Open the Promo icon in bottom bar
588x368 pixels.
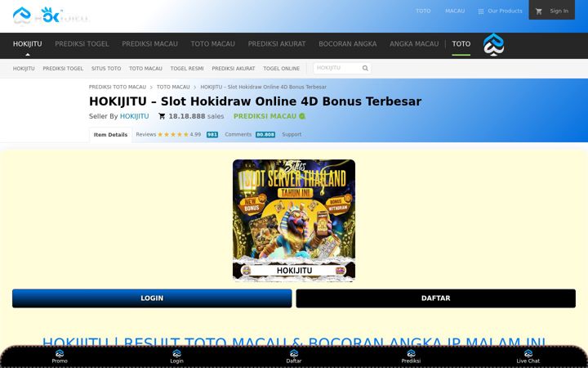(60, 353)
